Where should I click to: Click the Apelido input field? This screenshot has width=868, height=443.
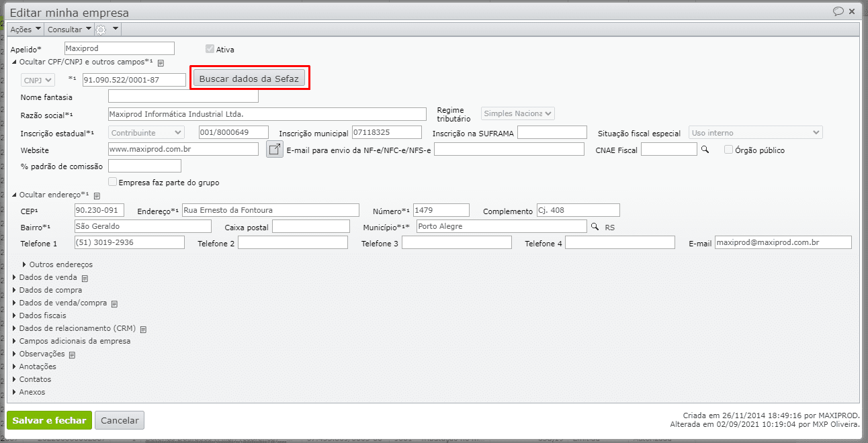tap(119, 48)
